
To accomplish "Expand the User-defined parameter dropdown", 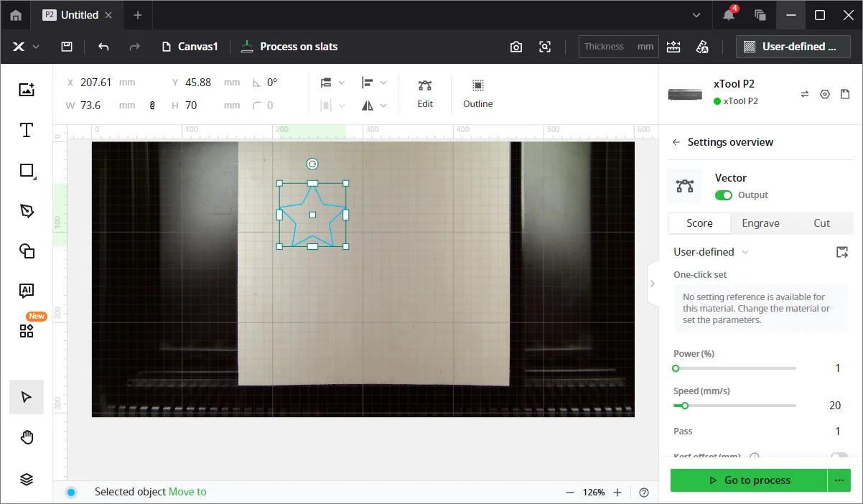I will coord(711,252).
